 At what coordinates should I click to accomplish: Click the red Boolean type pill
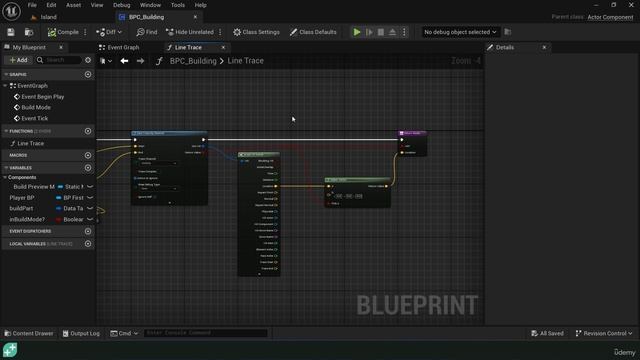click(58, 220)
